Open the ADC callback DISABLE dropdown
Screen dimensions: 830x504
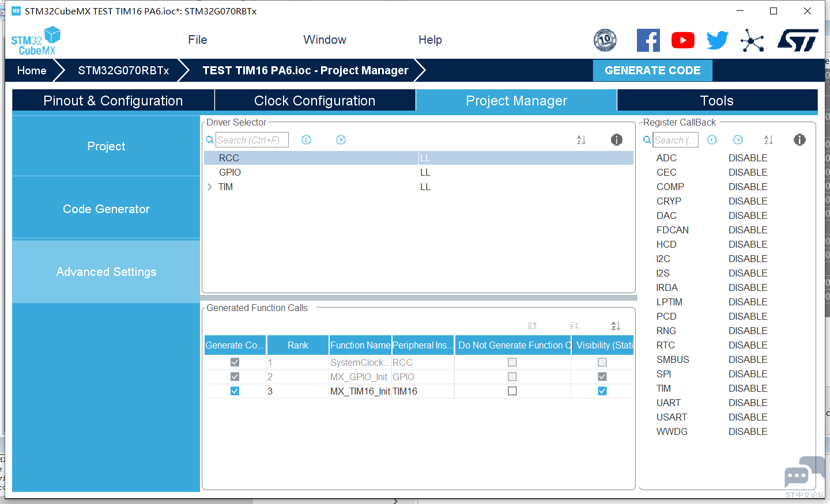click(748, 158)
